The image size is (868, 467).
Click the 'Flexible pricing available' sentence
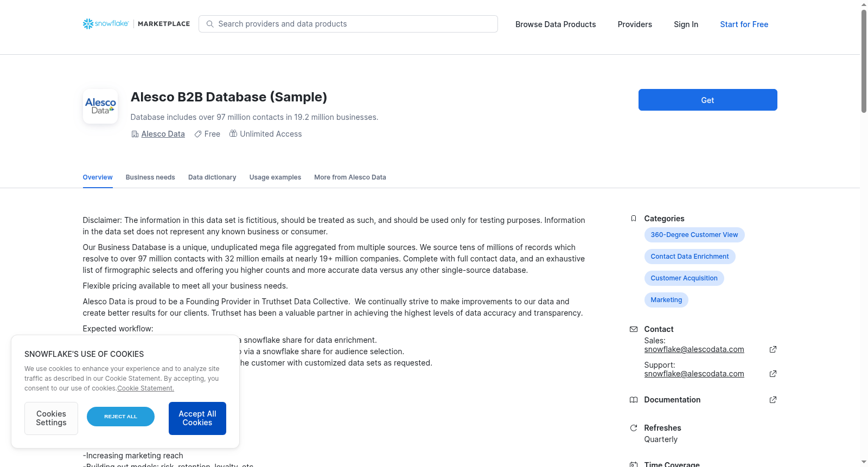click(186, 286)
